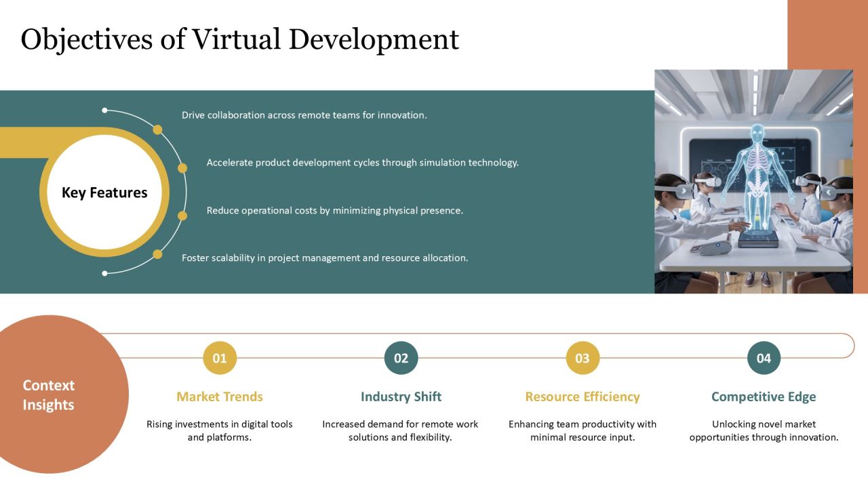Screen dimensions: 868x488
Task: Select the 'Competitive Edge' heading
Action: pyautogui.click(x=764, y=396)
